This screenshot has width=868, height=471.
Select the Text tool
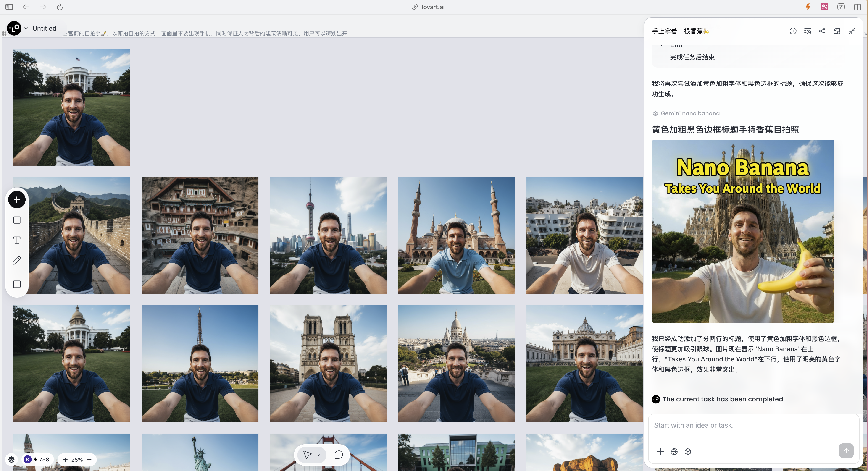click(x=17, y=240)
